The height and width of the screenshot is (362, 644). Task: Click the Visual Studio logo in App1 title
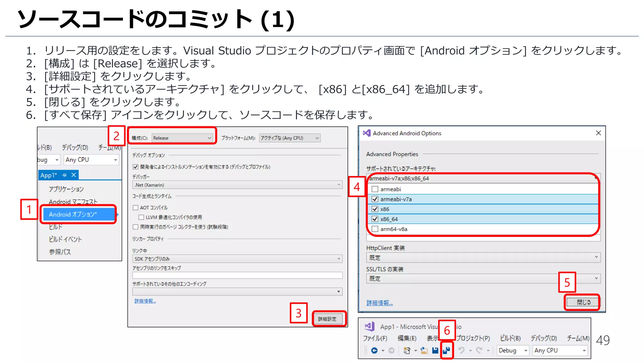pos(369,326)
